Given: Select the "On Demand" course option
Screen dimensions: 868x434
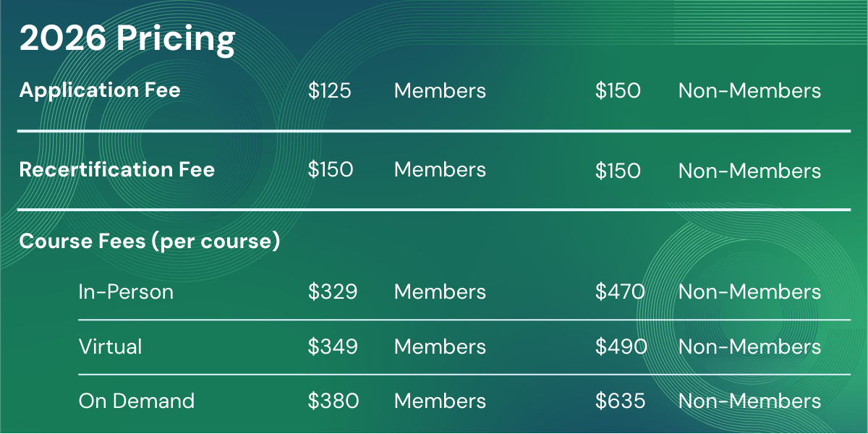Looking at the screenshot, I should pos(137,401).
